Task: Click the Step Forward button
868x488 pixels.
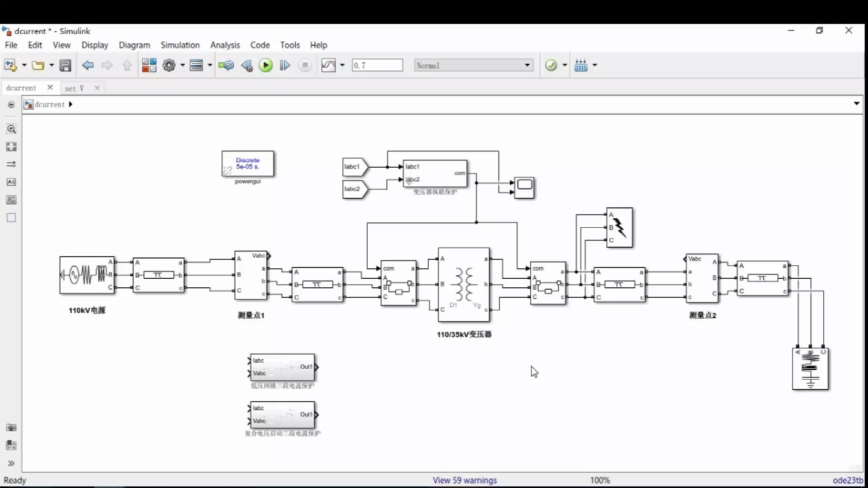Action: pos(285,66)
